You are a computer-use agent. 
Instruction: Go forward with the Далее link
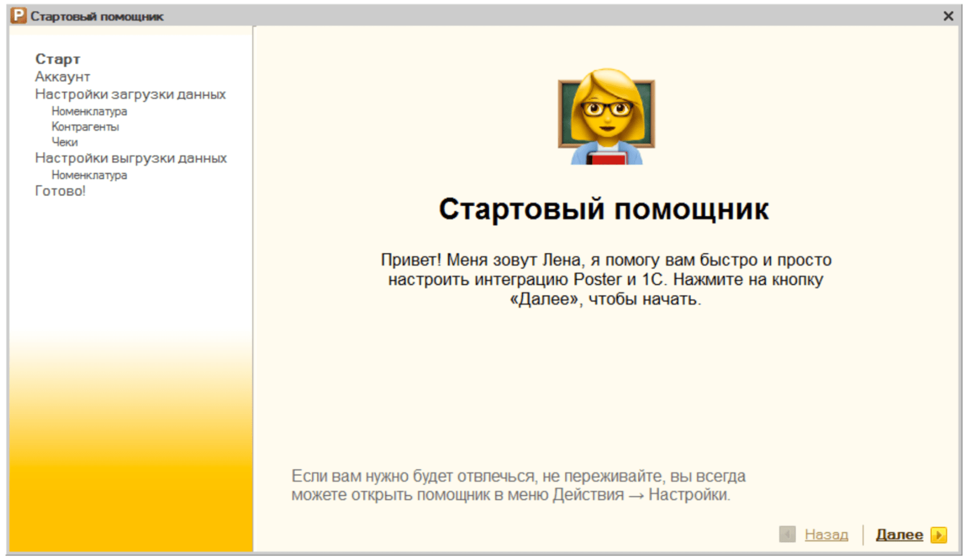coord(899,535)
